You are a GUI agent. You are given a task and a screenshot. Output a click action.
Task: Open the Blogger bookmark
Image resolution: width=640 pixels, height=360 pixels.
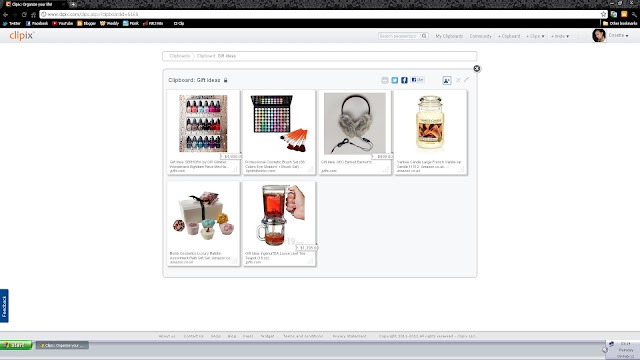[87, 23]
